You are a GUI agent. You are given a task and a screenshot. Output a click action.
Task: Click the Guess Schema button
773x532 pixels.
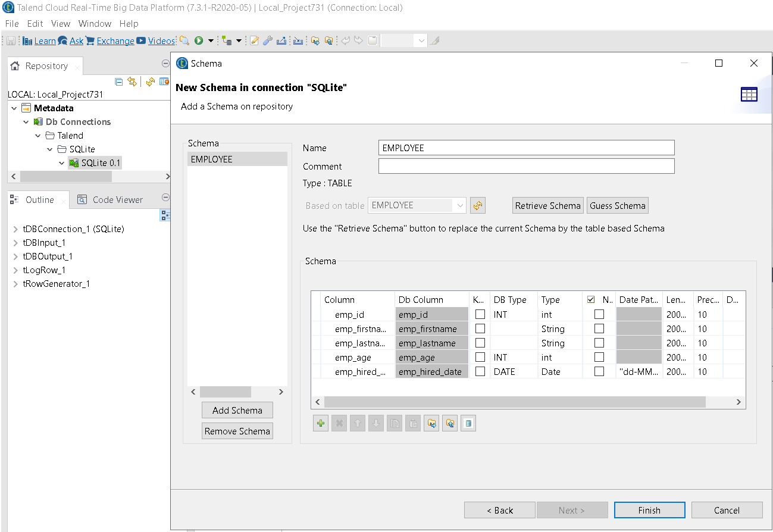[617, 205]
